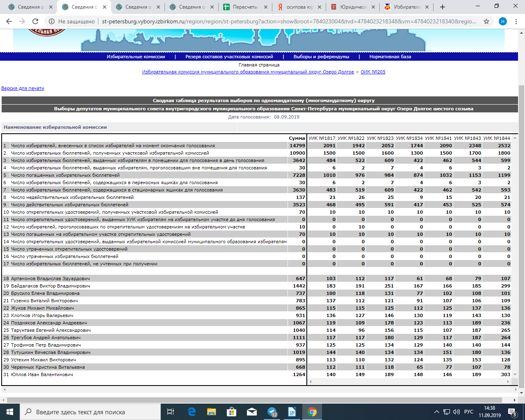Open the Выборы и референдумы section
This screenshot has width=525, height=420.
[x=322, y=57]
